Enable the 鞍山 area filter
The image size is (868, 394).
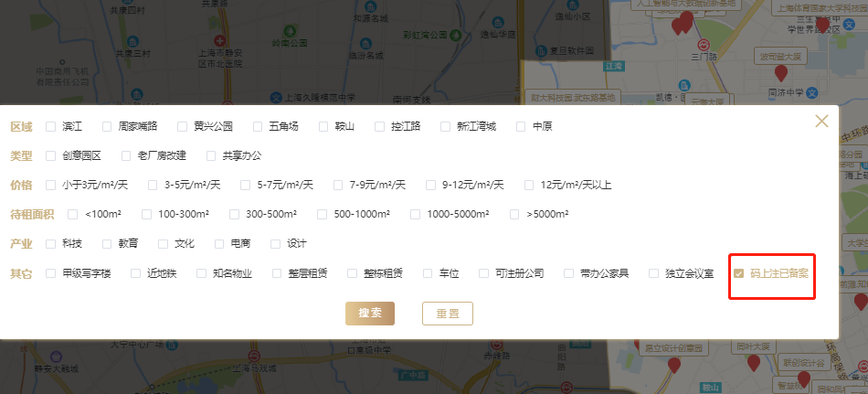pos(323,126)
